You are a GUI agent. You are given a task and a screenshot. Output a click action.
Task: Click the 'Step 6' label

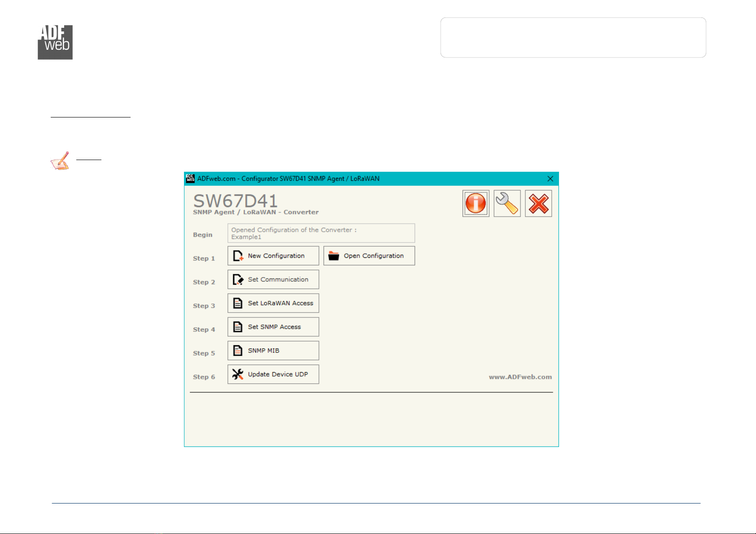point(204,377)
